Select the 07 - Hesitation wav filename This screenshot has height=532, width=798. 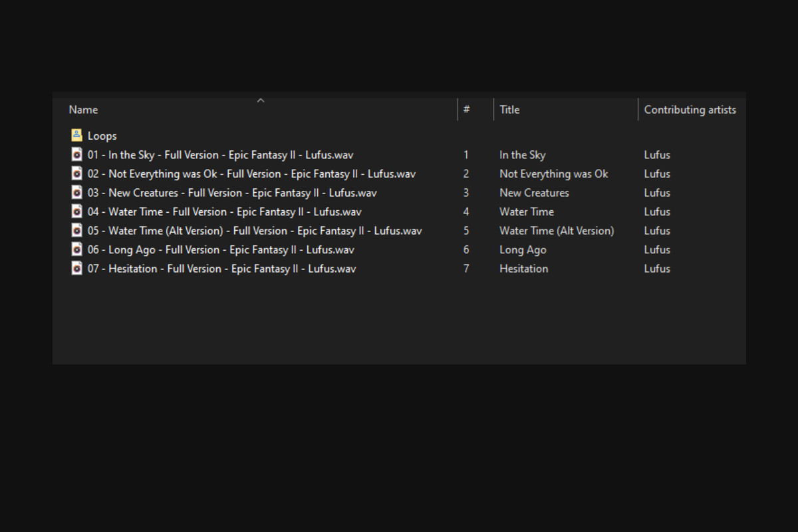pos(221,269)
